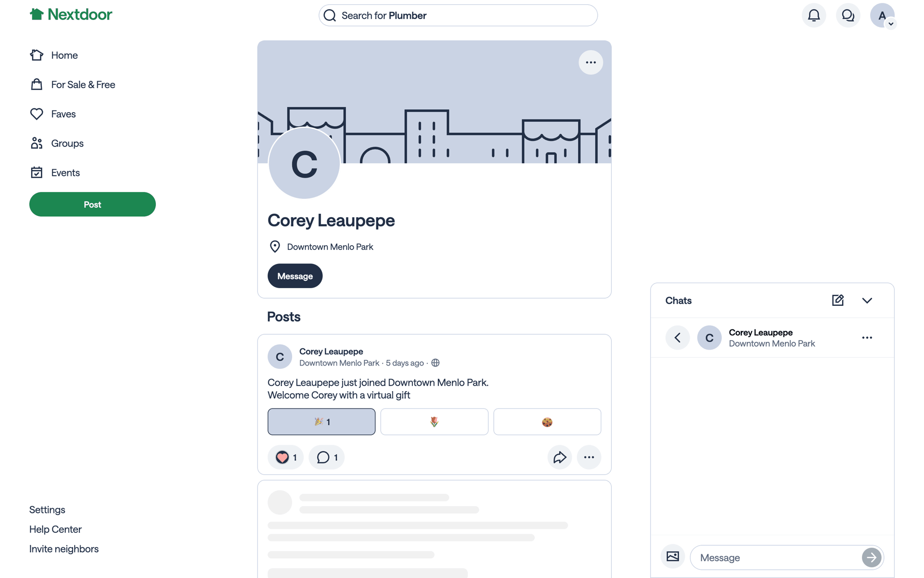Collapse the Chats panel

867,301
